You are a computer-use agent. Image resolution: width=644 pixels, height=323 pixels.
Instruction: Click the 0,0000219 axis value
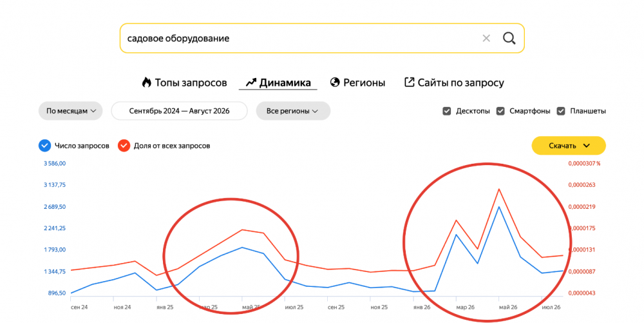[x=582, y=207]
